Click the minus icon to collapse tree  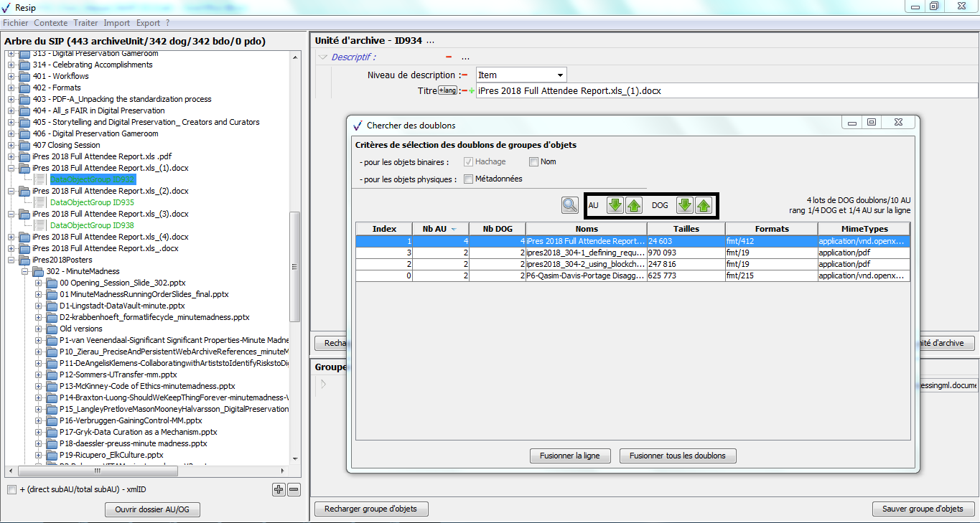(x=294, y=489)
